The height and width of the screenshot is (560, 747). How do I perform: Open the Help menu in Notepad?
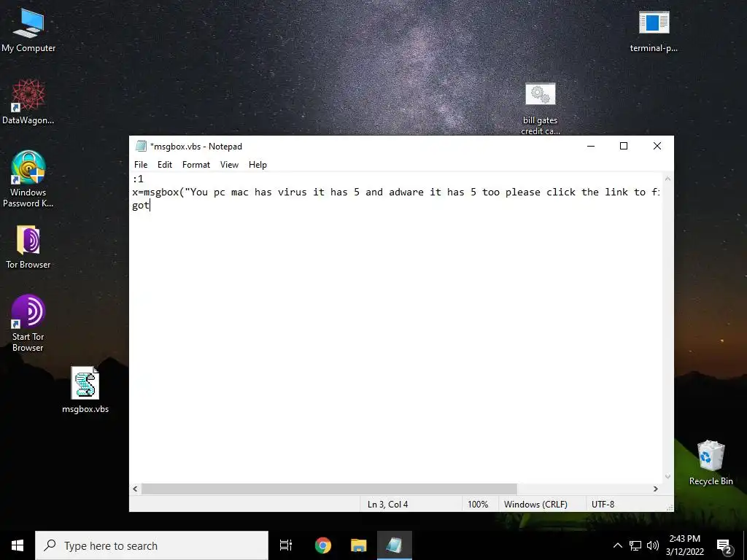click(258, 165)
